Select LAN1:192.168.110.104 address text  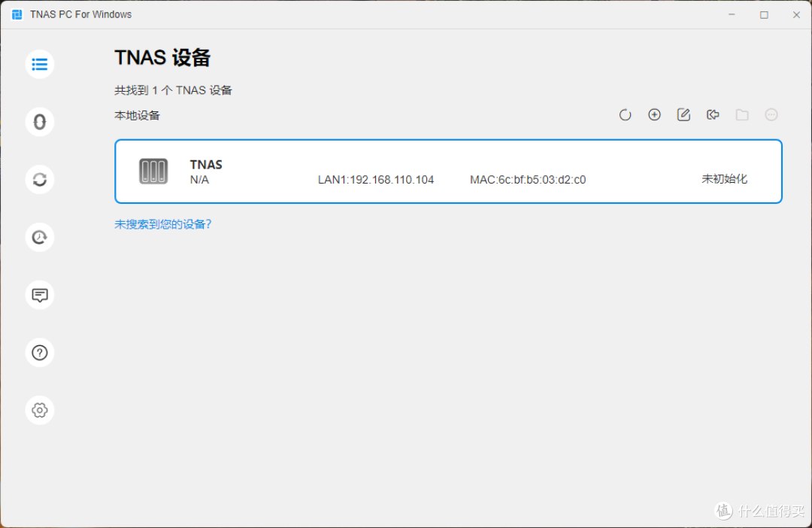(x=376, y=180)
